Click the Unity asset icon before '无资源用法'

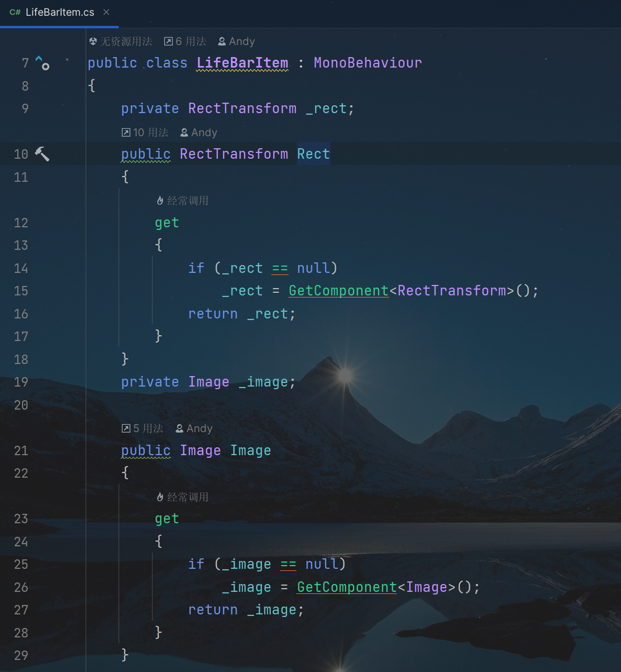coord(93,41)
